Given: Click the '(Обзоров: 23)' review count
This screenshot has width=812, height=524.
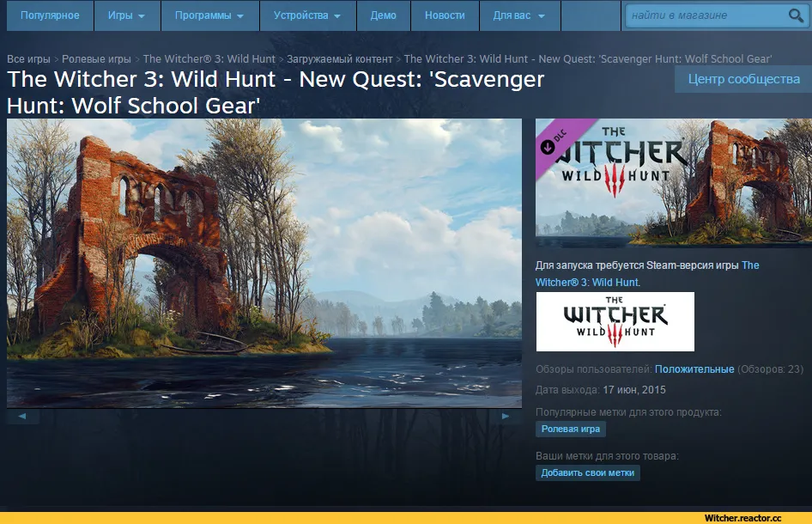Looking at the screenshot, I should [771, 369].
